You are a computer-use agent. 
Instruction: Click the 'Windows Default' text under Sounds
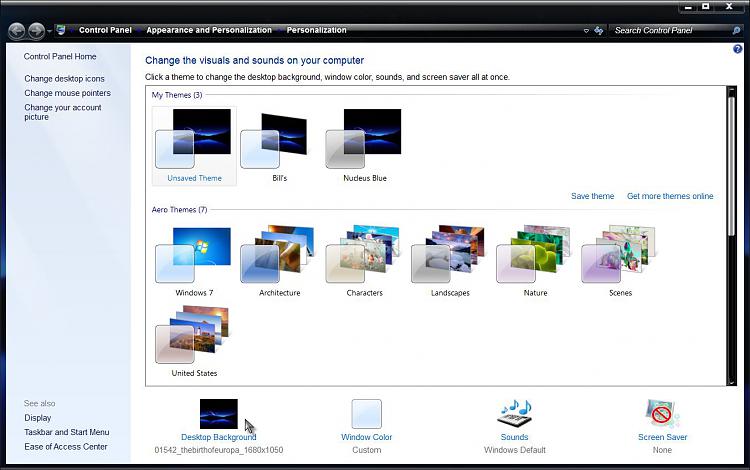click(x=514, y=450)
